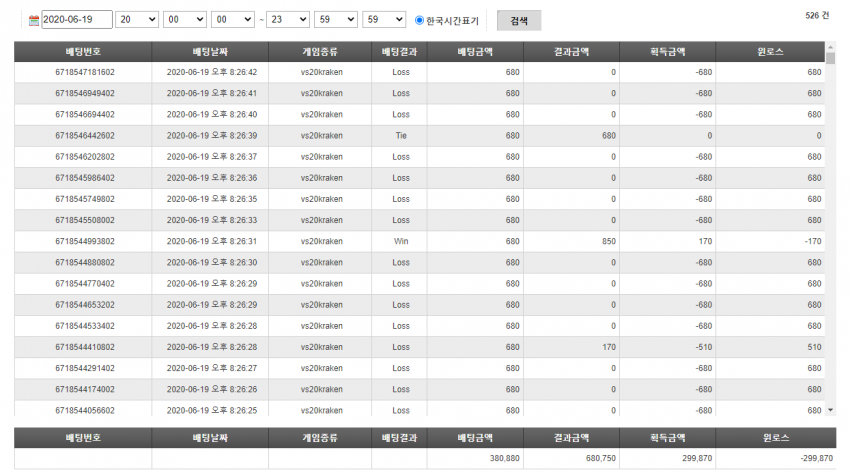Click the 베팅날짜 column header in top table
850x470 pixels.
point(210,52)
